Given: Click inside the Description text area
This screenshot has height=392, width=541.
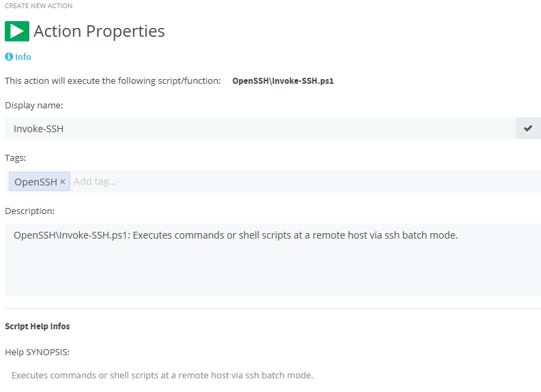Looking at the screenshot, I should [273, 260].
